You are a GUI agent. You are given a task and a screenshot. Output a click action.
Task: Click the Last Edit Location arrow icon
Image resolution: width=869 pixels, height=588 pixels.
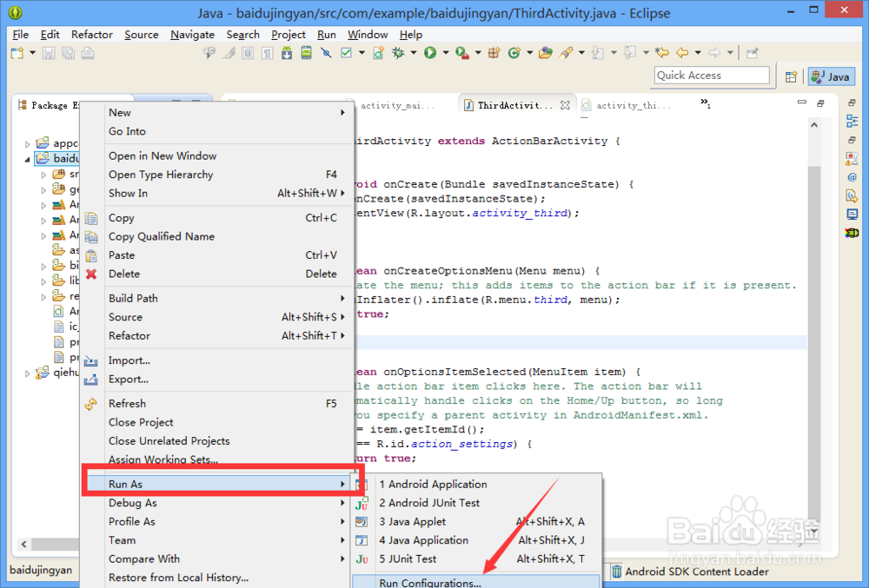click(661, 53)
